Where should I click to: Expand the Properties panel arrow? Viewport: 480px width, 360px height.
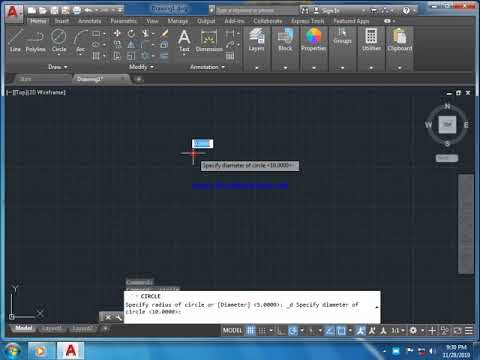(314, 68)
